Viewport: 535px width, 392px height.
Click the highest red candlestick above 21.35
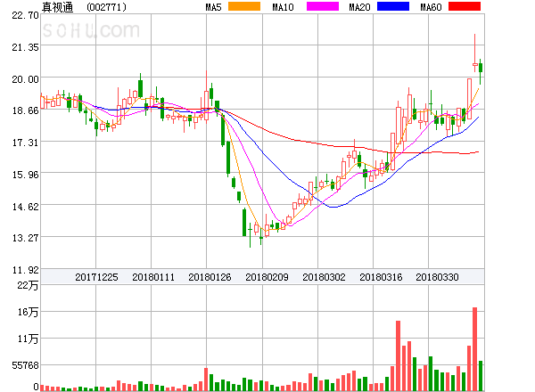(x=474, y=53)
